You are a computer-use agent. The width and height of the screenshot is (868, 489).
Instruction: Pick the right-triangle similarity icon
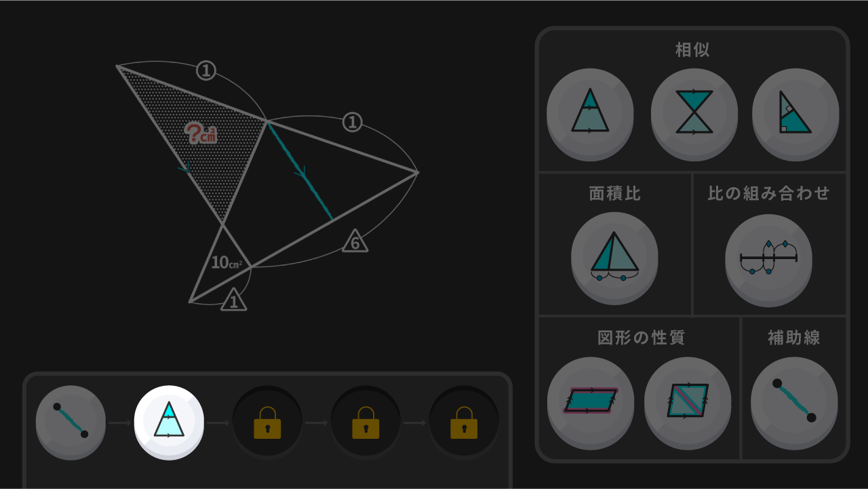(x=795, y=113)
